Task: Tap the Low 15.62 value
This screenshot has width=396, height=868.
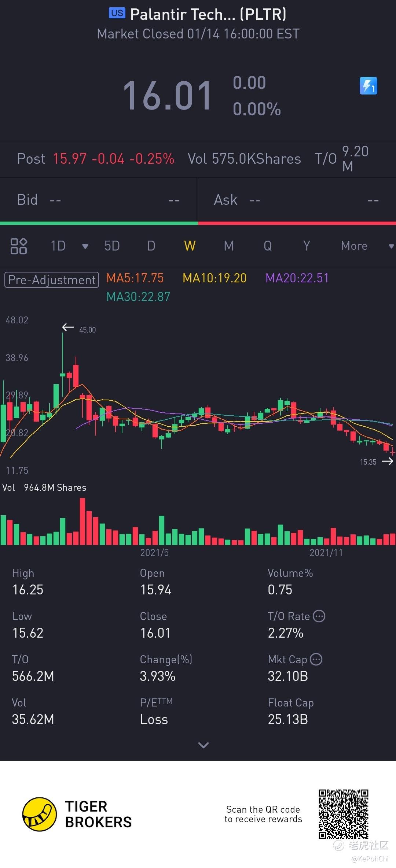Action: tap(28, 633)
